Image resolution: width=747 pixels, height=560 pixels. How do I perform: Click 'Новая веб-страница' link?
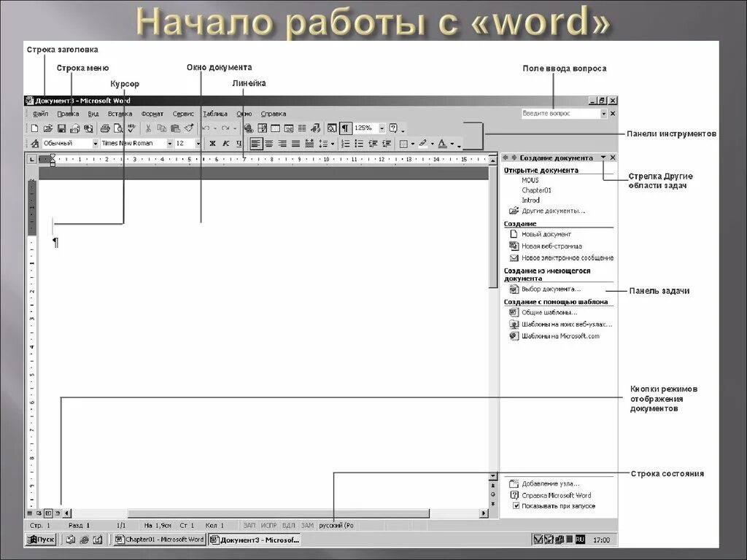tap(551, 246)
